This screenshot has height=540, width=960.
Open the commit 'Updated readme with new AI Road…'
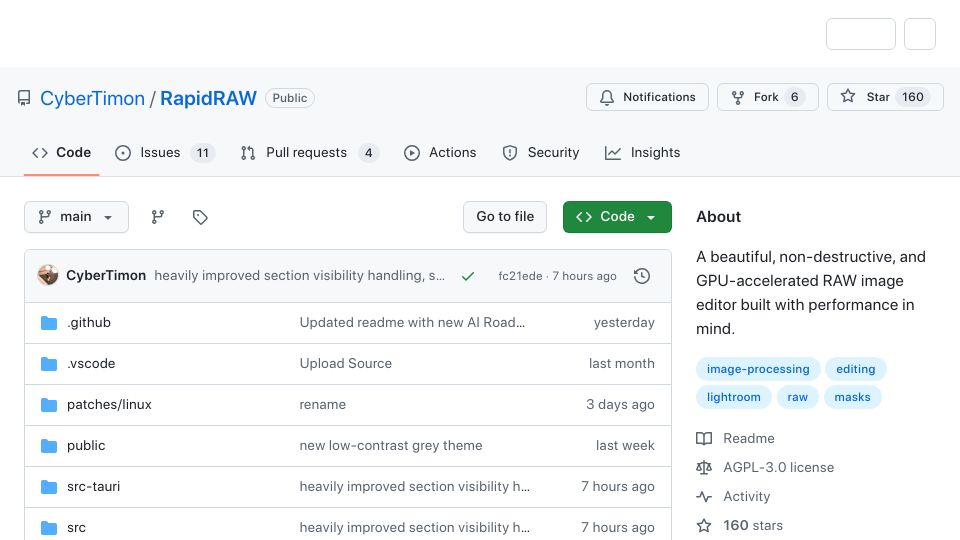click(x=412, y=323)
